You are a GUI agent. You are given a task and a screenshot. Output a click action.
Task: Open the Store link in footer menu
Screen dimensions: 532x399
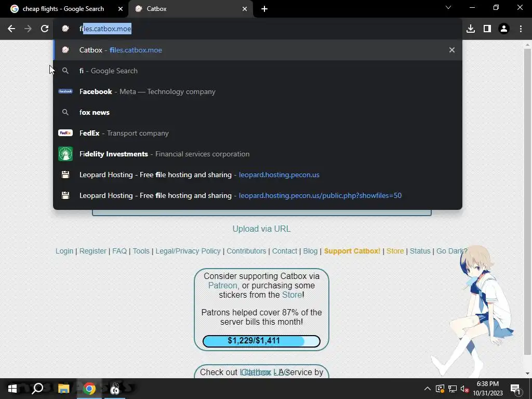395,251
